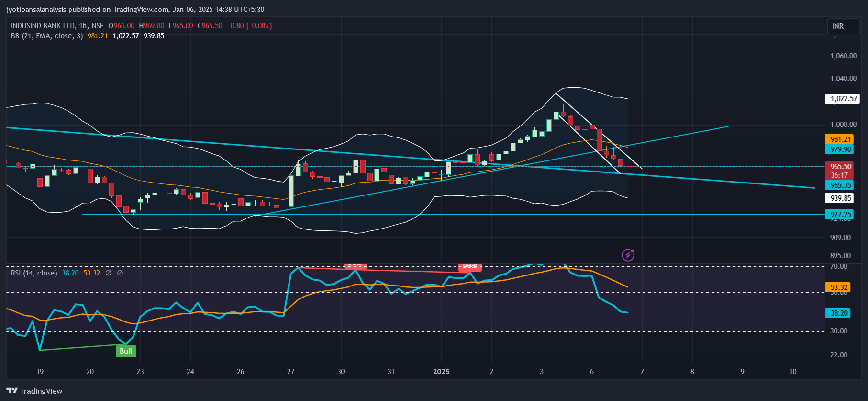Click the second ∅ symbol after the RSI values
The height and width of the screenshot is (401, 868).
pos(120,273)
